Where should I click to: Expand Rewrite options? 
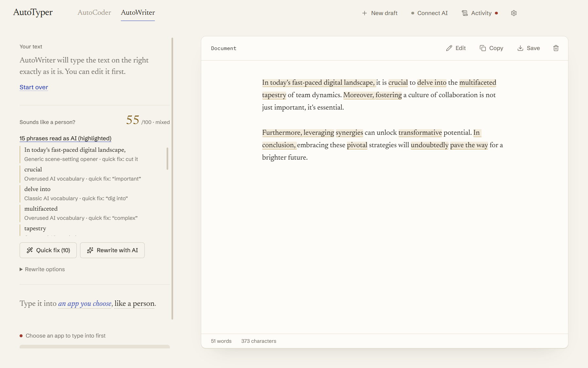pyautogui.click(x=42, y=269)
